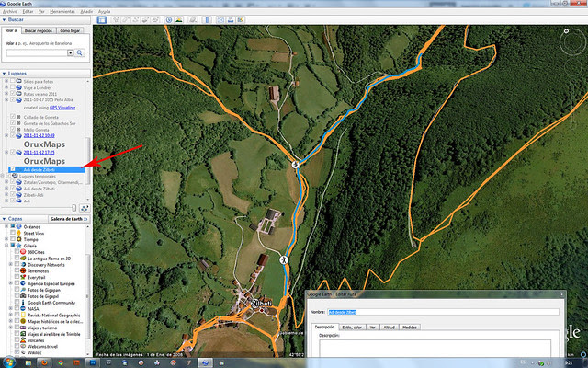The width and height of the screenshot is (588, 368).
Task: Disable the Wikiloc layer checkbox
Action: pos(17,352)
